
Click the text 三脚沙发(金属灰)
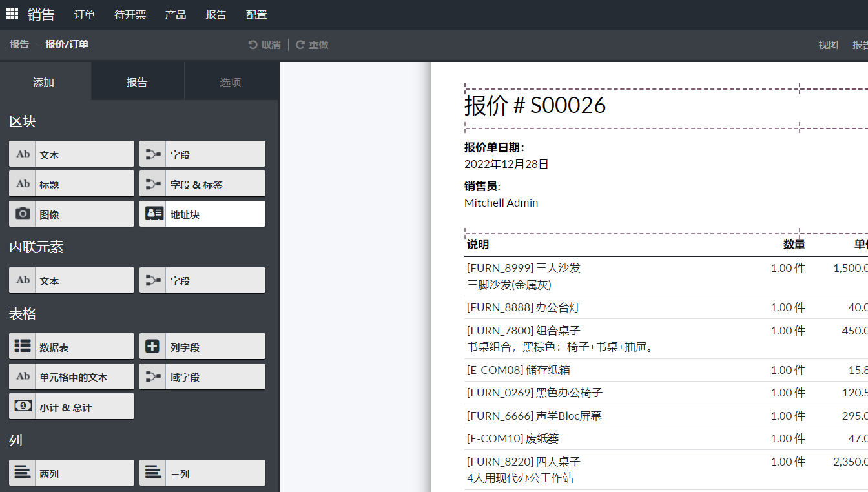point(509,285)
